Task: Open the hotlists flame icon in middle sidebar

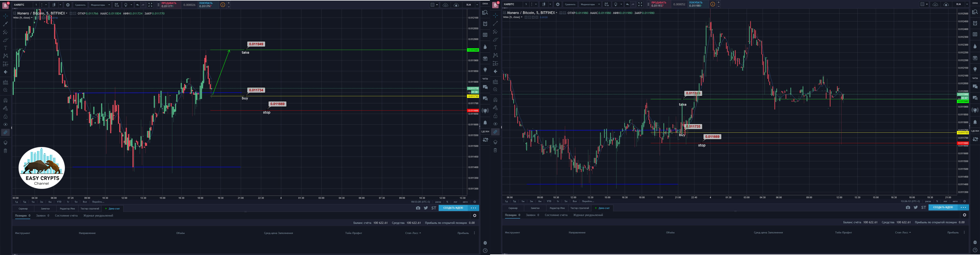Action: [x=485, y=47]
